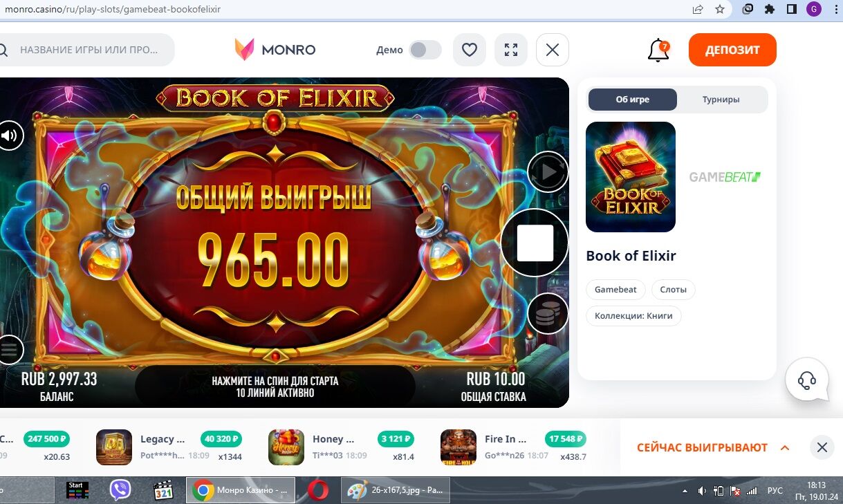Screen dimensions: 843x504
Task: Open bet settings coins icon
Action: (x=548, y=314)
